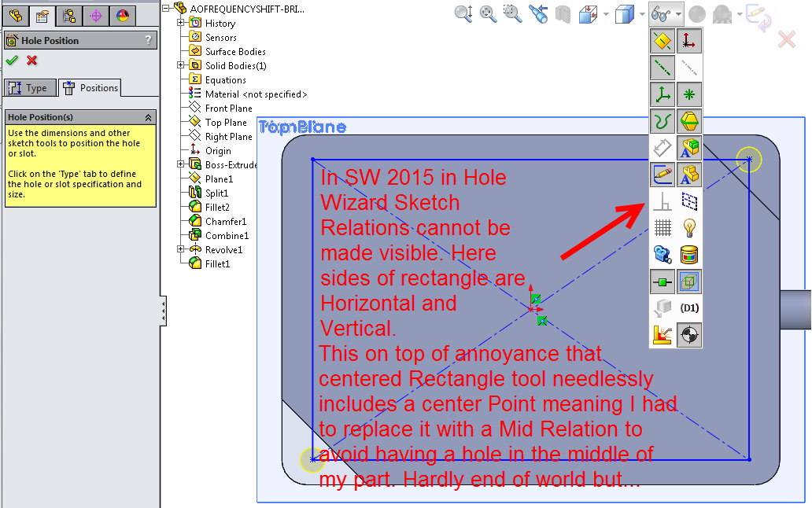Image resolution: width=812 pixels, height=508 pixels.
Task: Toggle View Parting Lines icon
Action: coord(689,121)
